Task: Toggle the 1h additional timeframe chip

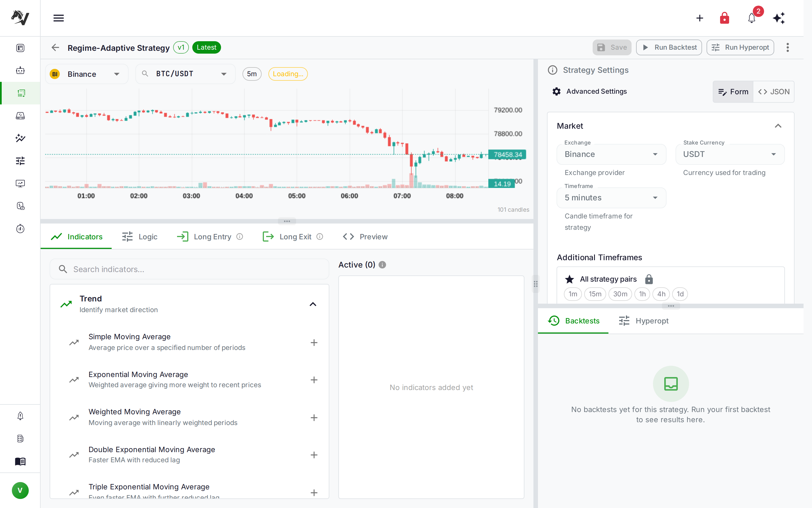Action: pyautogui.click(x=642, y=294)
